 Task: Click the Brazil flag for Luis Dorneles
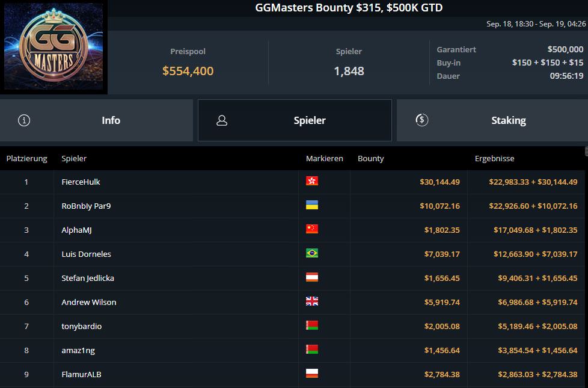(x=312, y=253)
